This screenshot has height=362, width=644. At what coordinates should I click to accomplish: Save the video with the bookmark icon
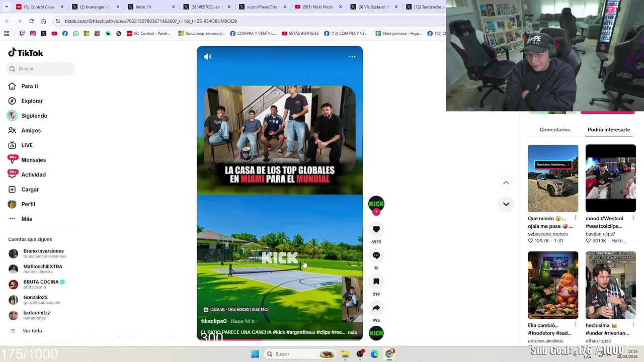[x=376, y=282]
